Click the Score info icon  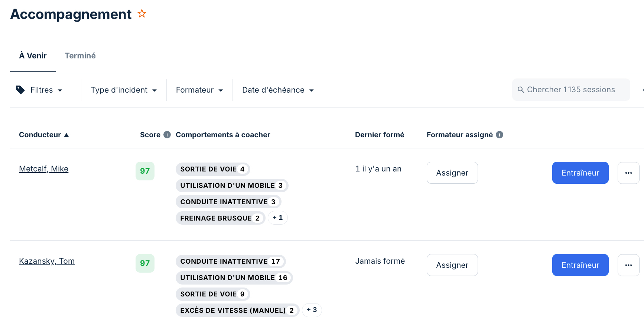(167, 135)
